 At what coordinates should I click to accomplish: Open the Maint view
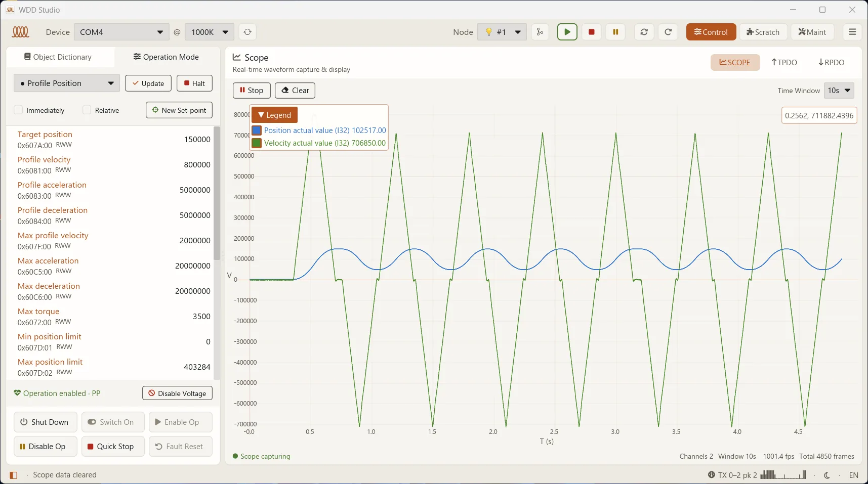[x=812, y=32]
